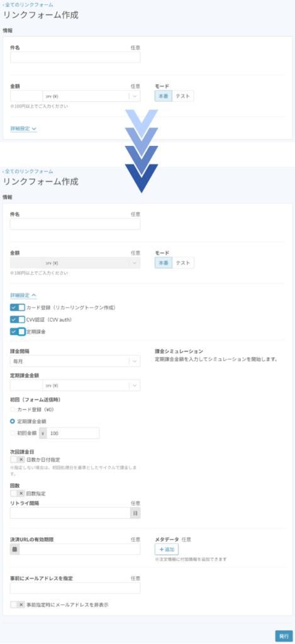Open 定期課金金額 JPY currency dropdown
Viewport: 295px width, 644px height.
[91, 386]
